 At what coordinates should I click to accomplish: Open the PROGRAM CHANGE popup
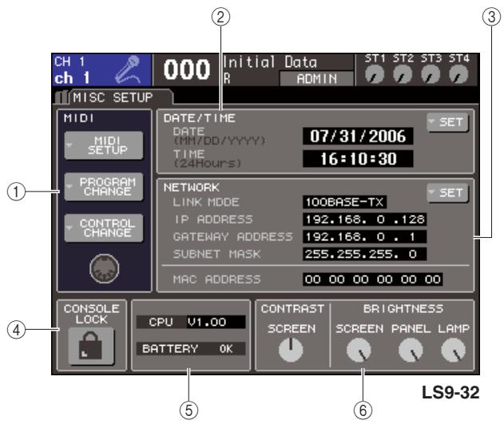[x=104, y=187]
